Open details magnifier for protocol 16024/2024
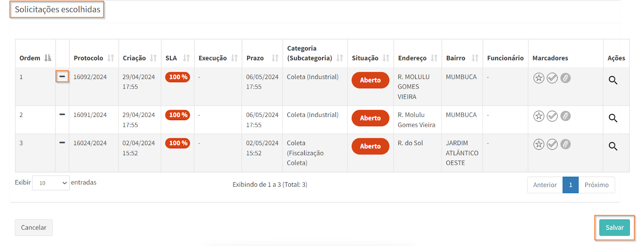The image size is (644, 246). coord(613,146)
